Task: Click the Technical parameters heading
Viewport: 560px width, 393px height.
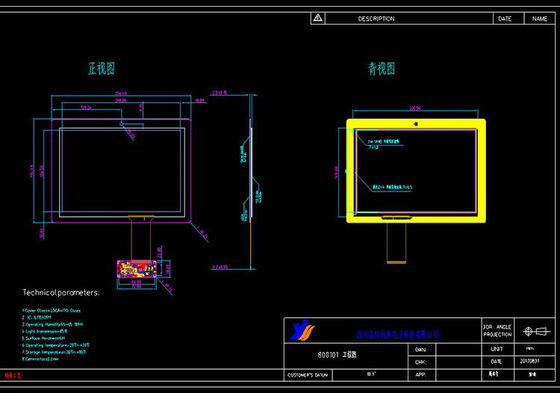Action: (x=61, y=293)
